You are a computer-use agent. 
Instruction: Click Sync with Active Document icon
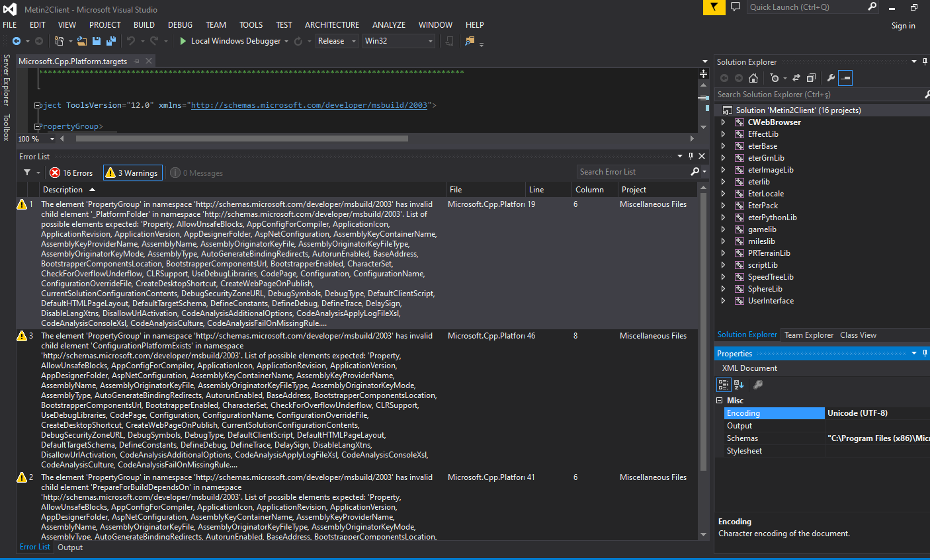[796, 78]
